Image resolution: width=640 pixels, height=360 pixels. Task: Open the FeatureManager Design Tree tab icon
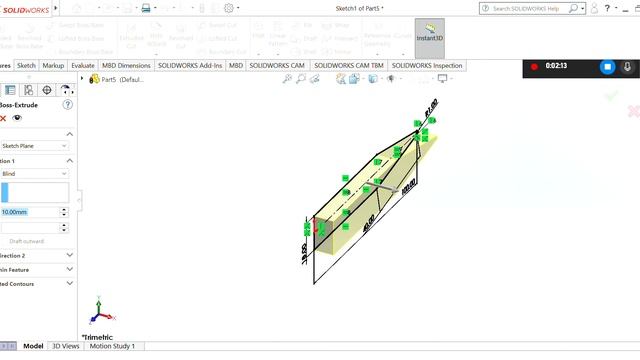point(10,90)
